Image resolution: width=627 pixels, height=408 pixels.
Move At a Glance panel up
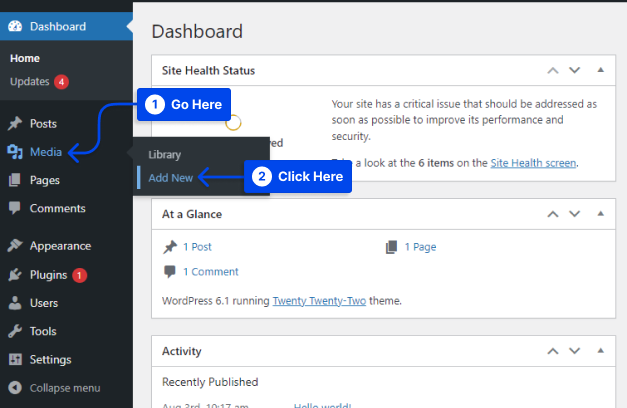click(x=552, y=214)
